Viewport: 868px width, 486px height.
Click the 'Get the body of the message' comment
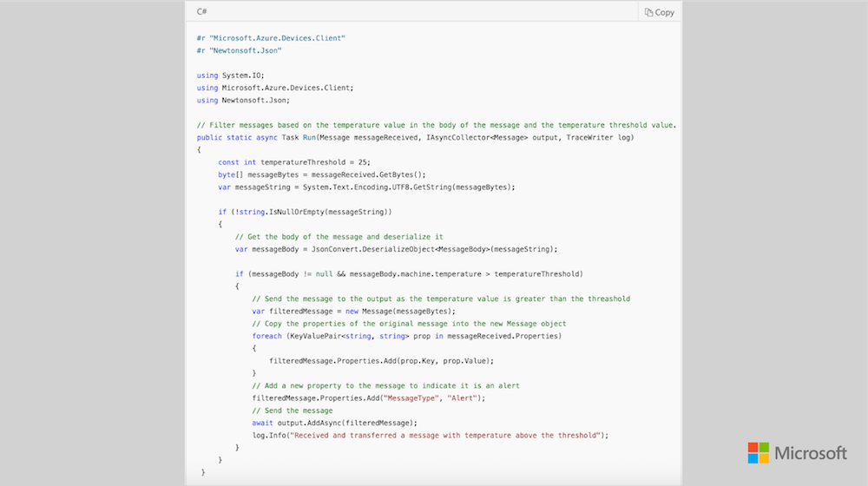339,237
